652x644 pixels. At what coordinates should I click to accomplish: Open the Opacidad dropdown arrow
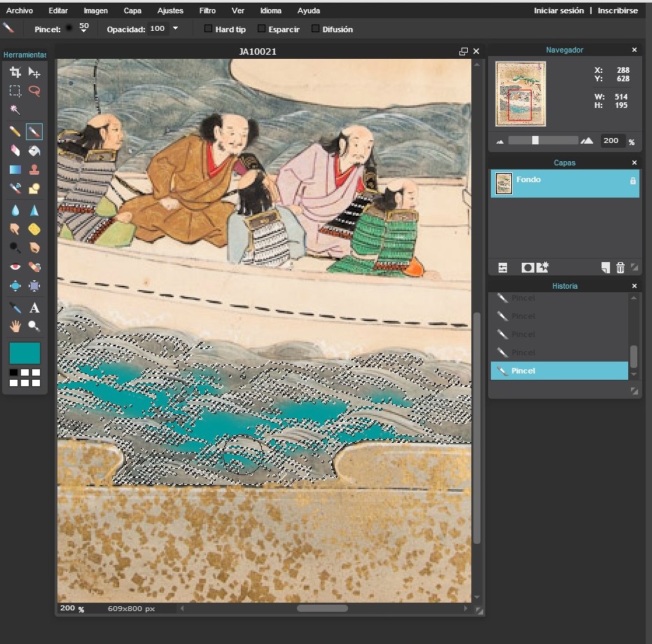[176, 28]
